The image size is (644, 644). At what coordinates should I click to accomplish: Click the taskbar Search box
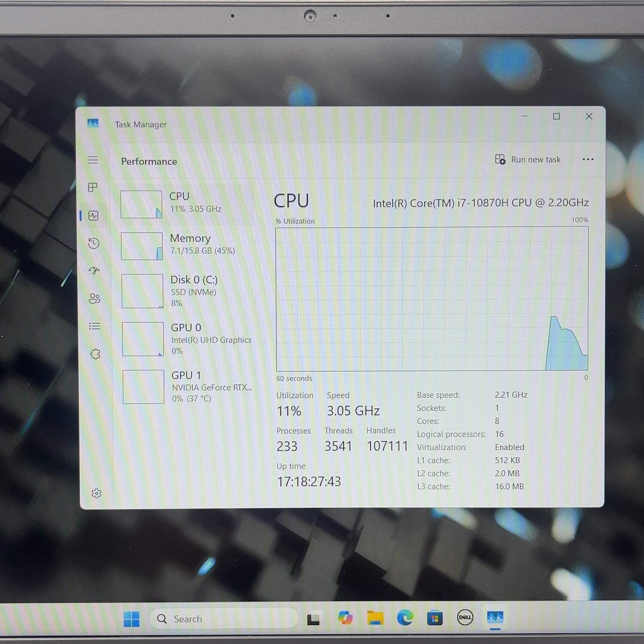point(223,619)
